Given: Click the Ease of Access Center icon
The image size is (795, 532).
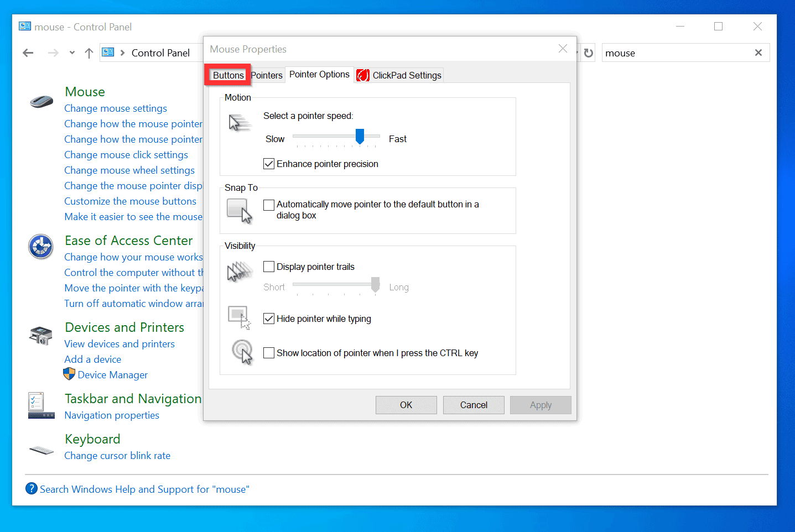Looking at the screenshot, I should click(40, 247).
